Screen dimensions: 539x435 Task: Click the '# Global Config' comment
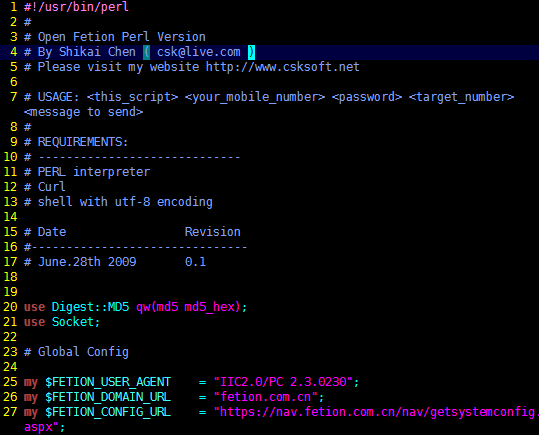(76, 352)
